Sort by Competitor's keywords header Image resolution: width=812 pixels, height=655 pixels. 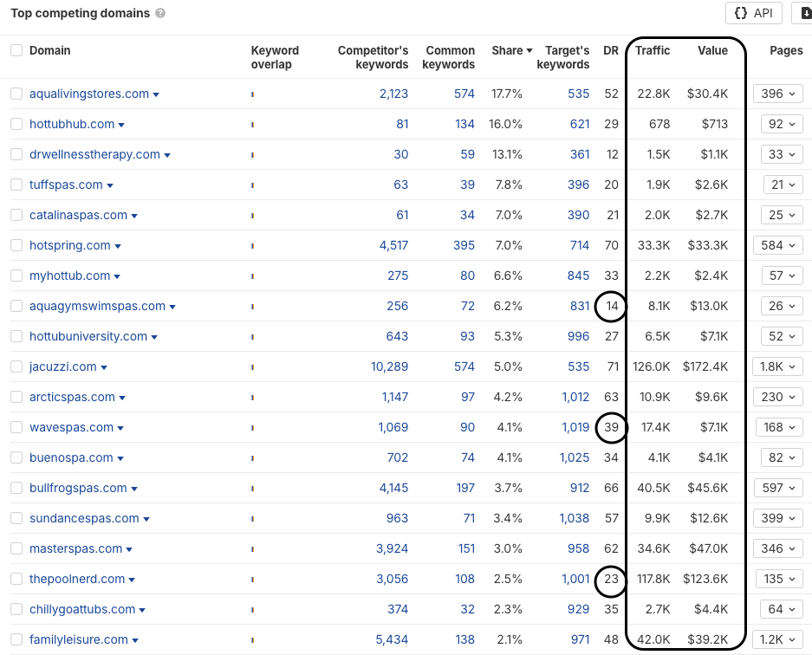pyautogui.click(x=373, y=57)
